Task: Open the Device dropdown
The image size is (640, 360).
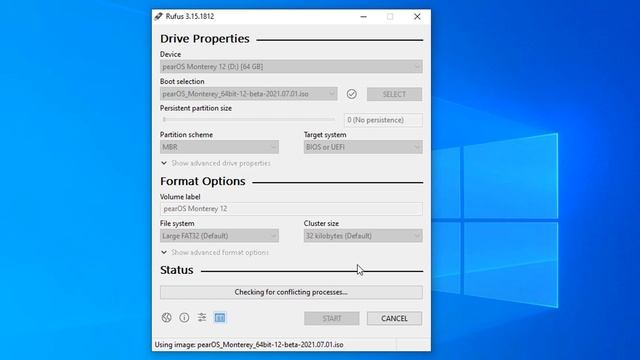Action: tap(291, 67)
